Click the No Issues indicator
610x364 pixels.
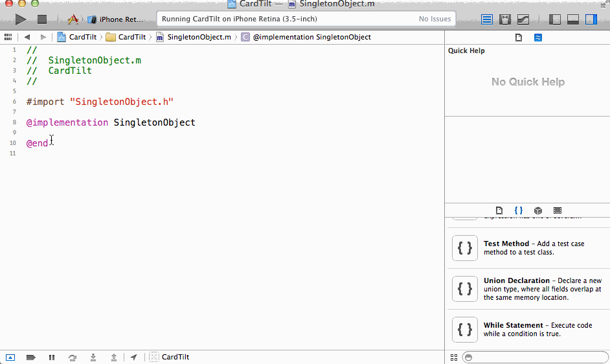point(435,19)
